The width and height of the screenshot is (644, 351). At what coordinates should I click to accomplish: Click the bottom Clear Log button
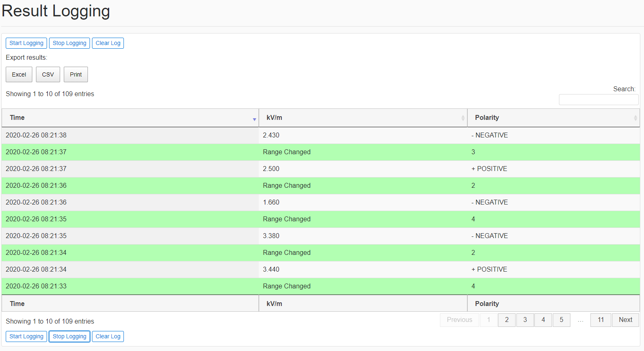(x=108, y=336)
